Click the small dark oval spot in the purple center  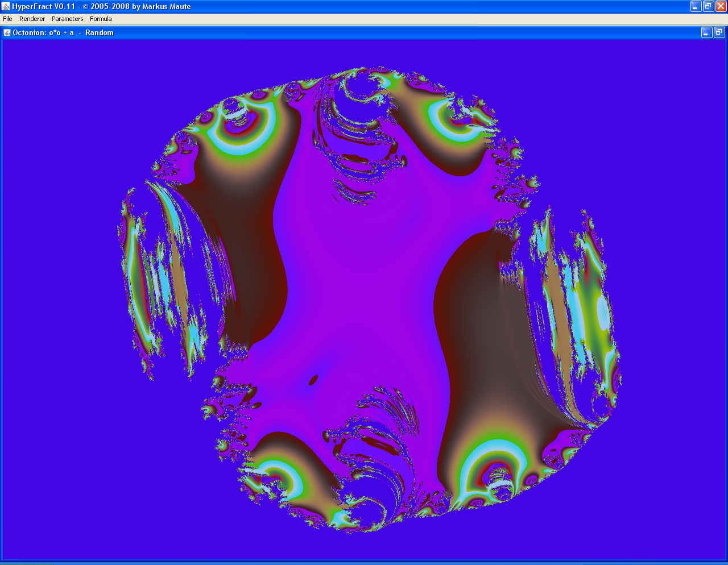tap(313, 379)
